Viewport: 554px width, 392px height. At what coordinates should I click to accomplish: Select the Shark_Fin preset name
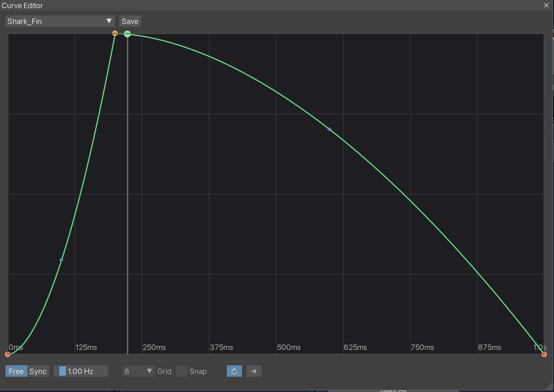click(25, 21)
